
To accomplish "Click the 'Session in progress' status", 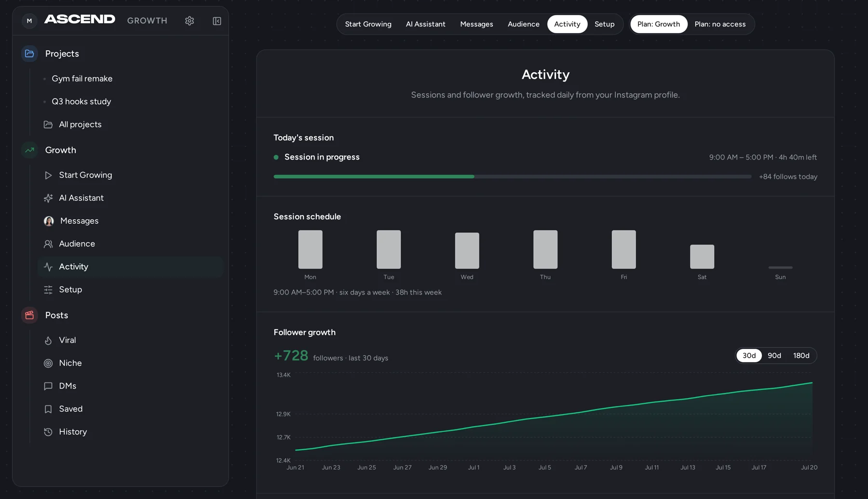I will pyautogui.click(x=322, y=157).
